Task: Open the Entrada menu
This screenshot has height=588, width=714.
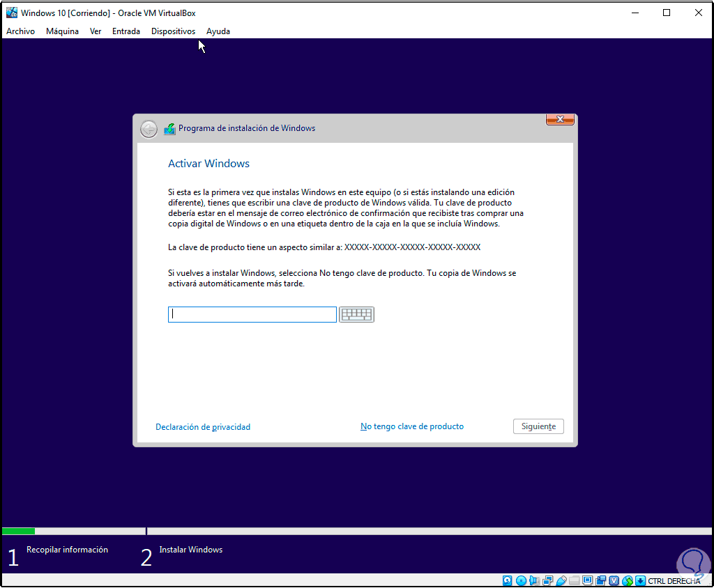Action: tap(126, 31)
